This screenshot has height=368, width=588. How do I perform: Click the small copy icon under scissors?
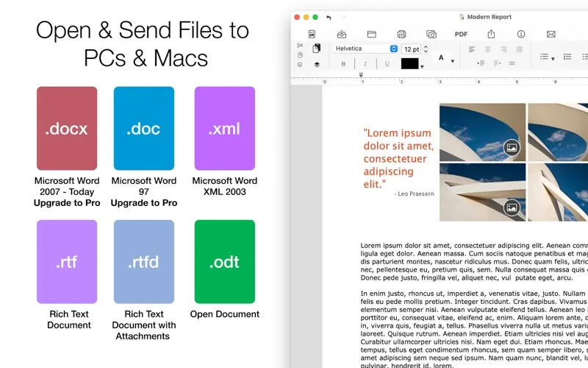(300, 54)
